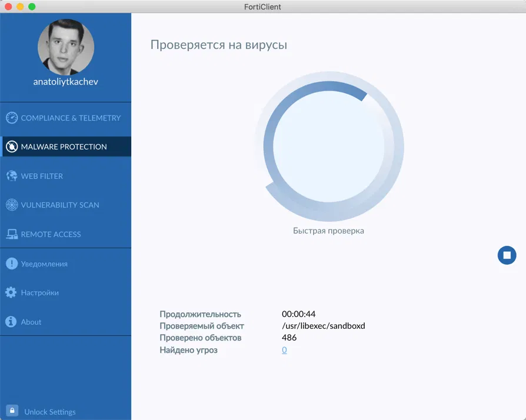Select MALWARE PROTECTION label in sidebar

[64, 147]
